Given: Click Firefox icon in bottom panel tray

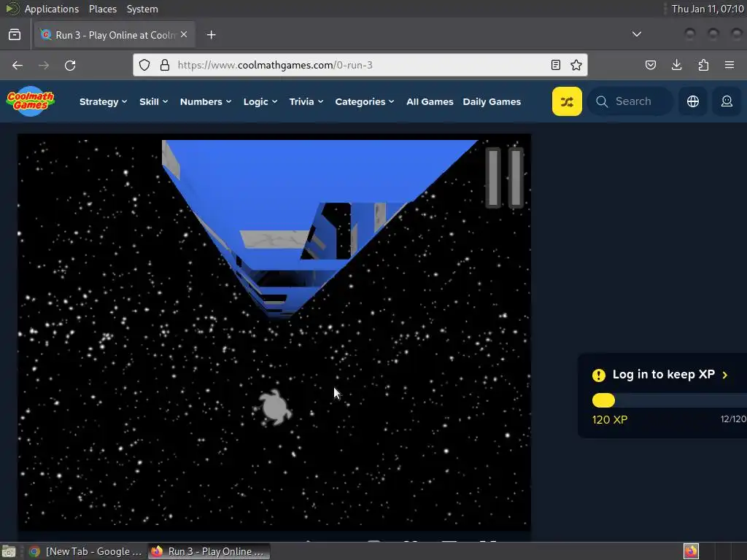Looking at the screenshot, I should 691,551.
